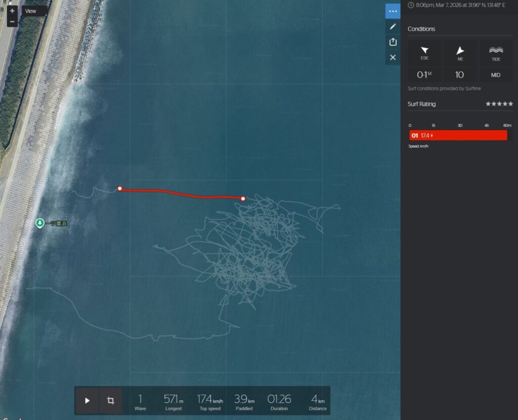
Task: Zoom out on the map
Action: [x=12, y=22]
